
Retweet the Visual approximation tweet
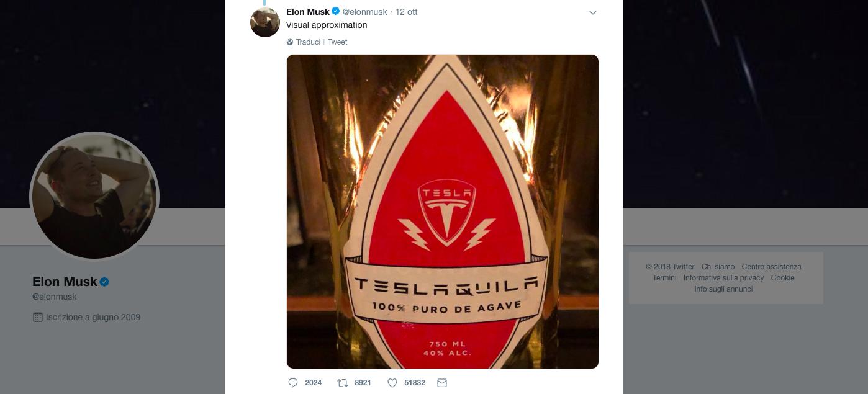tap(342, 383)
